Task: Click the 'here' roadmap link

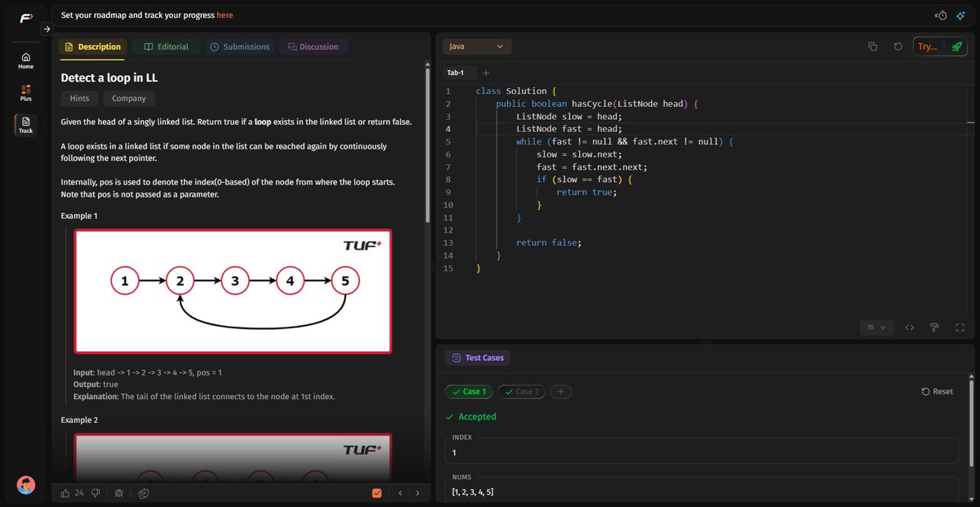Action: tap(225, 15)
